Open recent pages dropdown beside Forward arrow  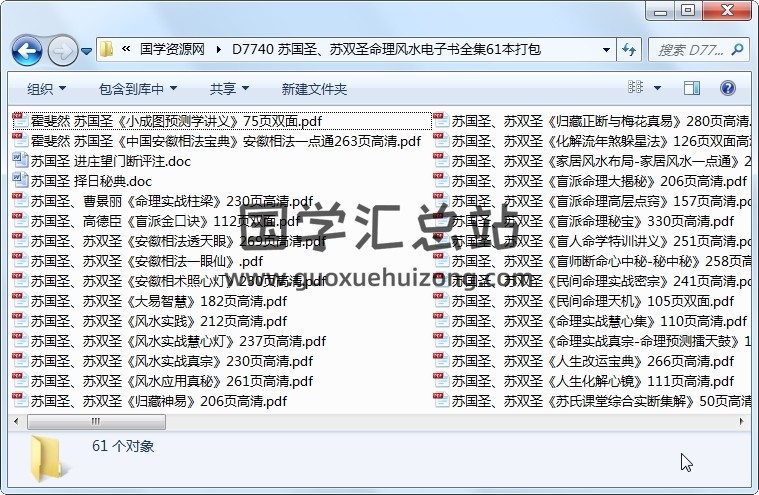pos(87,50)
